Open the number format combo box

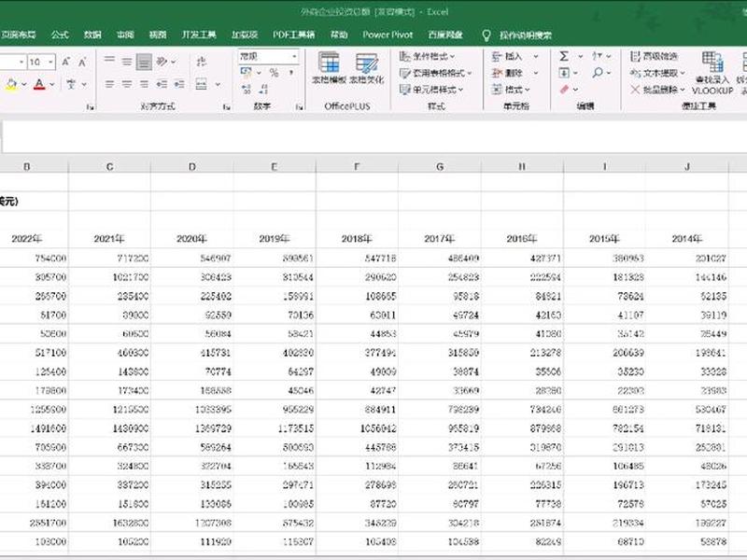269,57
